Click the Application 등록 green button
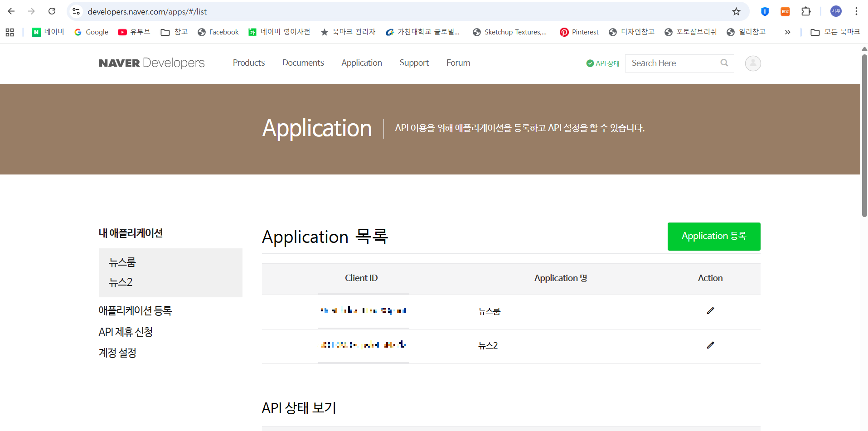This screenshot has width=868, height=431. click(714, 237)
